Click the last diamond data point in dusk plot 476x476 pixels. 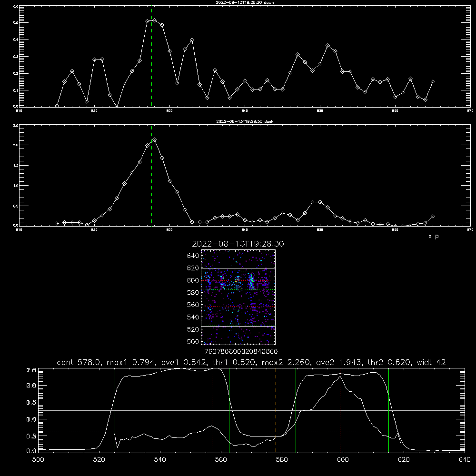coord(433,216)
